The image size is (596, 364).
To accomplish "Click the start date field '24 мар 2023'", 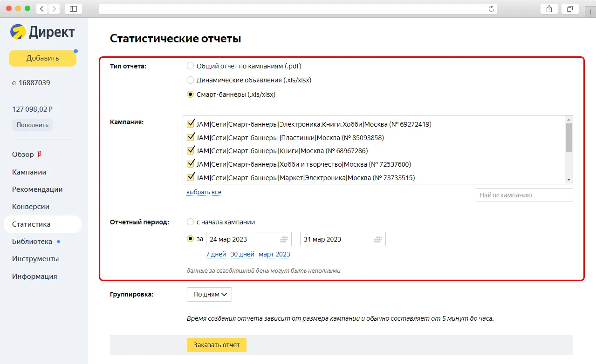I will click(249, 239).
